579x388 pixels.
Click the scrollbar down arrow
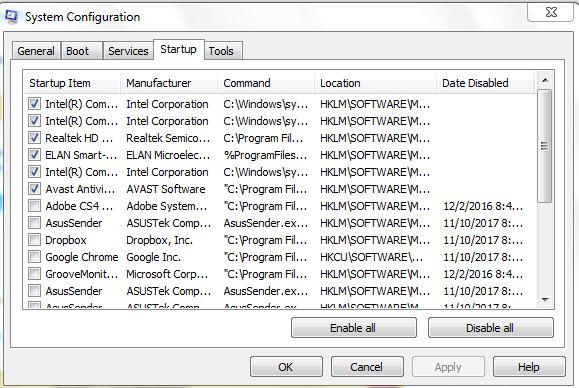[545, 299]
